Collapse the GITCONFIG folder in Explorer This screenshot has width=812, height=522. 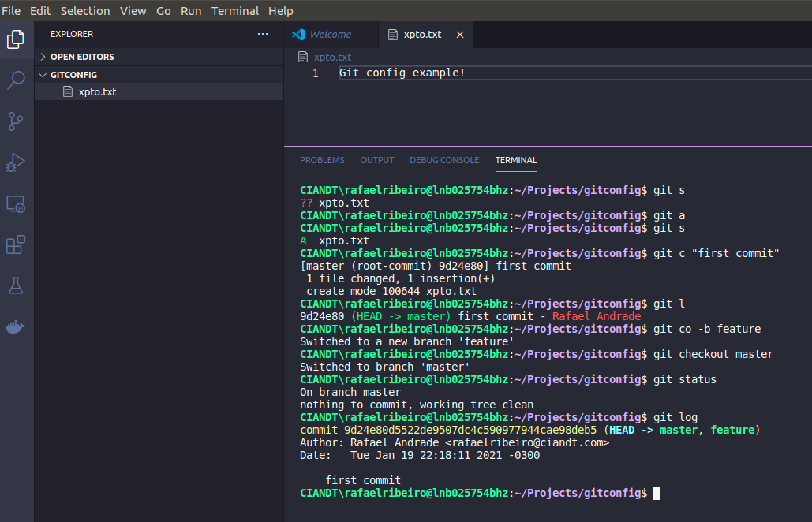pyautogui.click(x=43, y=74)
